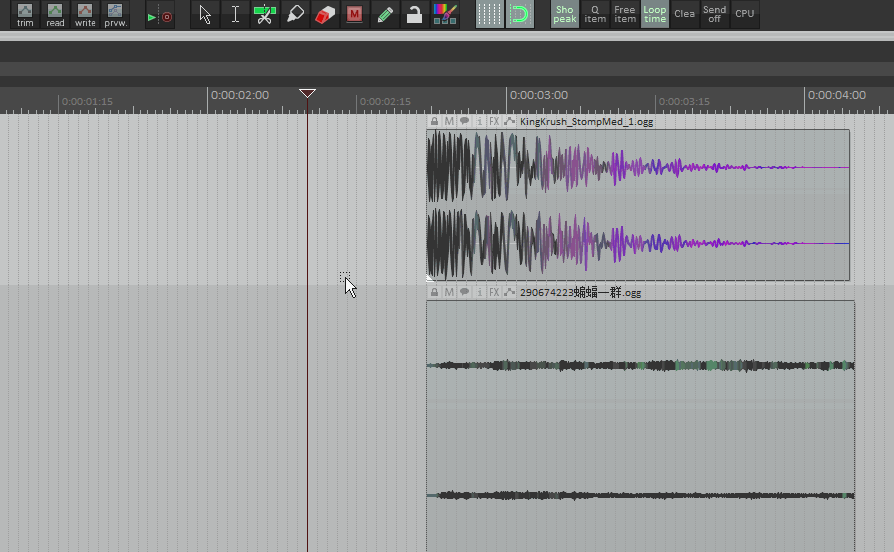Click the 0:00:03:00 mark on the ruler
The width and height of the screenshot is (894, 552).
[x=538, y=95]
